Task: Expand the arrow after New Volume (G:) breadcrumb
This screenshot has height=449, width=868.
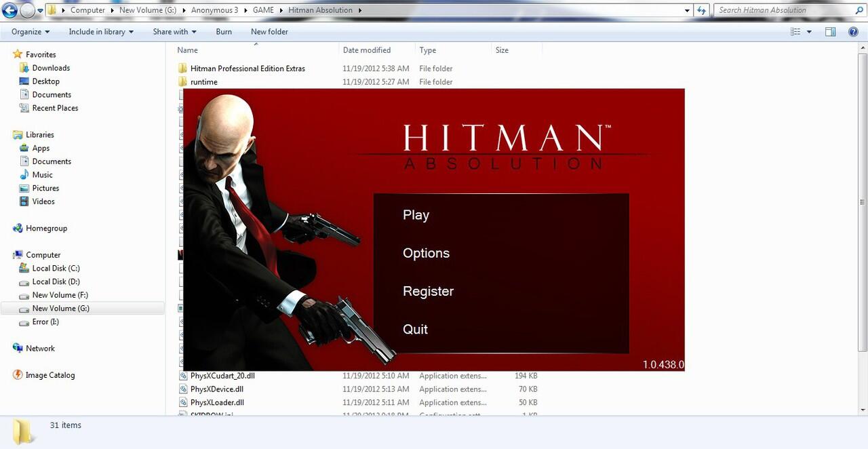Action: click(184, 10)
